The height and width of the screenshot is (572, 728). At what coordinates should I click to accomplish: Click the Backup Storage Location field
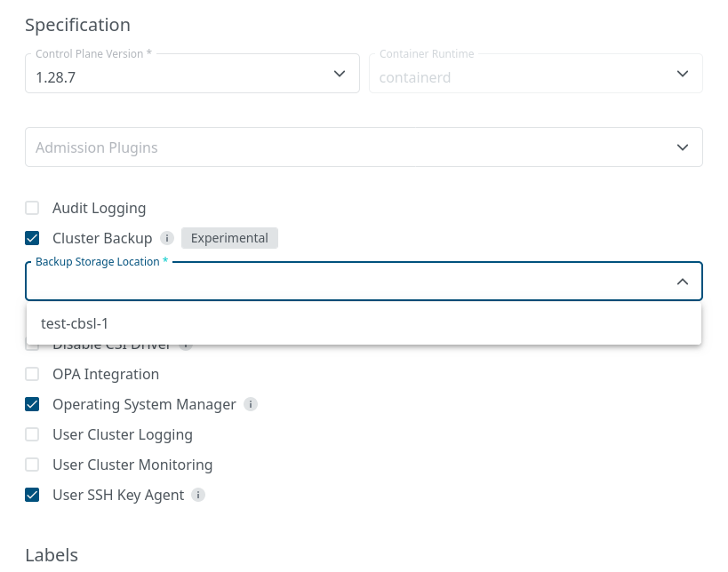(364, 282)
